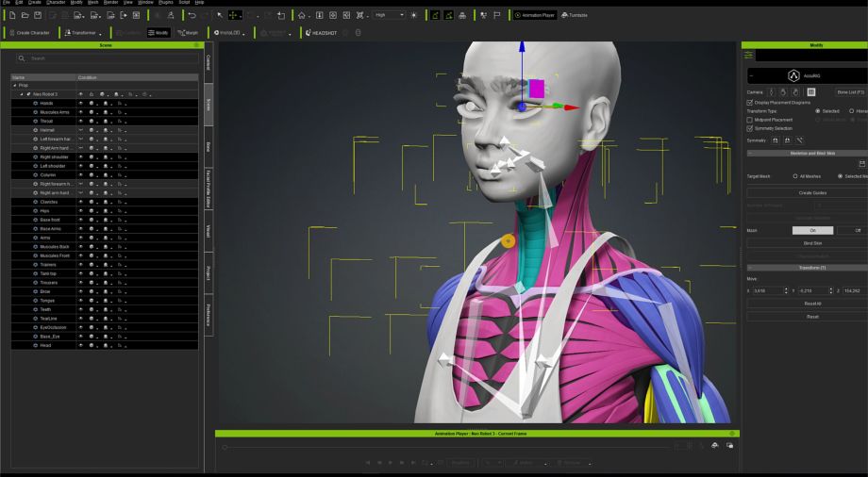Collapse the Prop tree group

coord(14,86)
